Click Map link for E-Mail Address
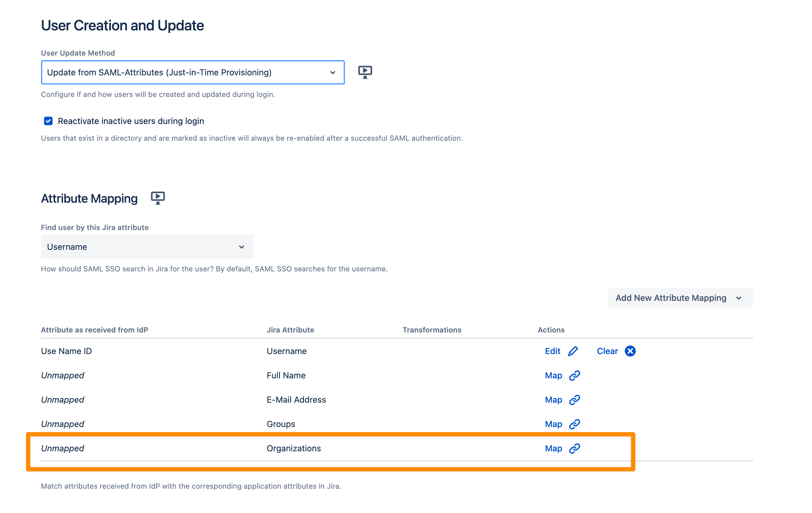The height and width of the screenshot is (513, 812). tap(553, 400)
